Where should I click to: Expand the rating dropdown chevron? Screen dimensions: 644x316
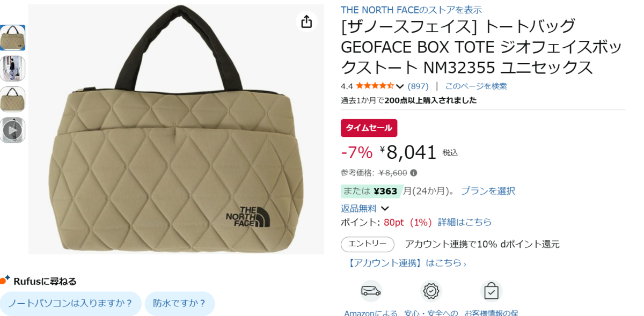click(400, 86)
